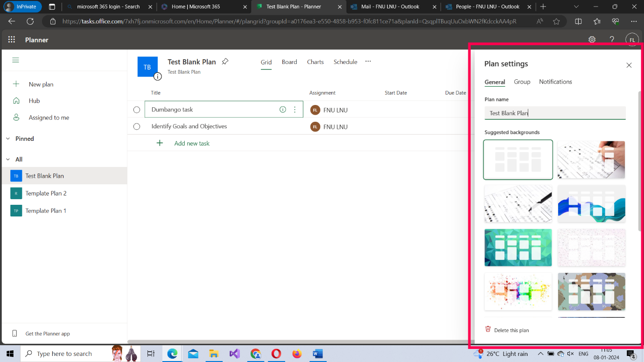Click the New plan plus icon
The height and width of the screenshot is (362, 644).
tap(16, 84)
